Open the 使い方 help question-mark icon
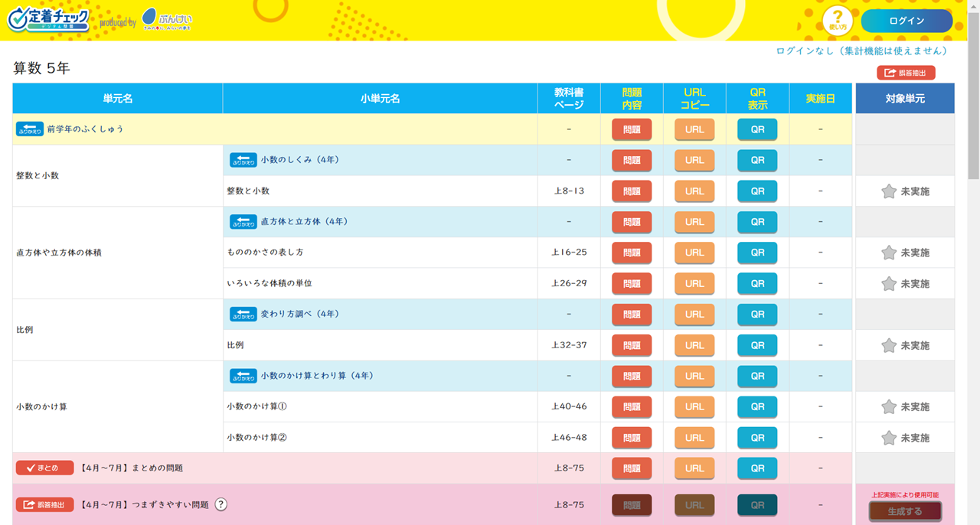 (838, 21)
